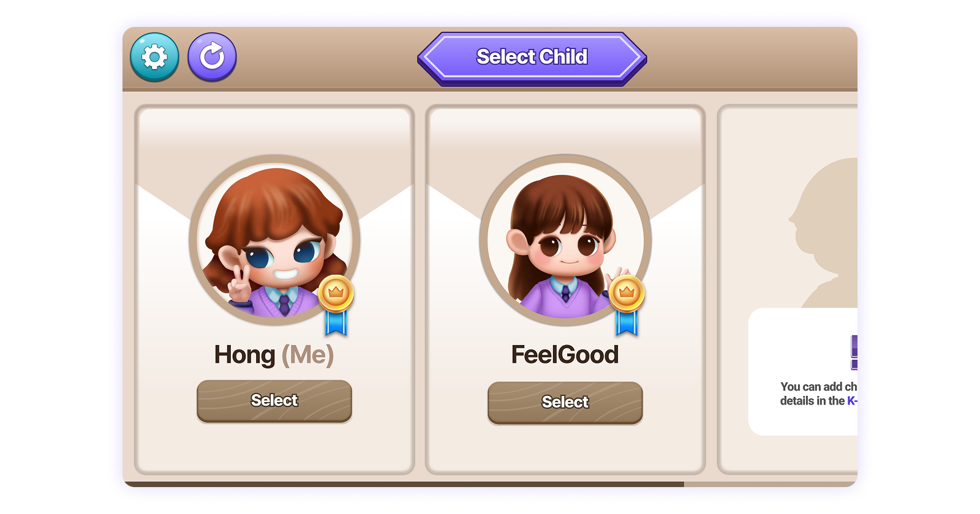Screen dimensions: 980x514
Task: Click the 'You can add ch' info text
Action: (x=819, y=387)
